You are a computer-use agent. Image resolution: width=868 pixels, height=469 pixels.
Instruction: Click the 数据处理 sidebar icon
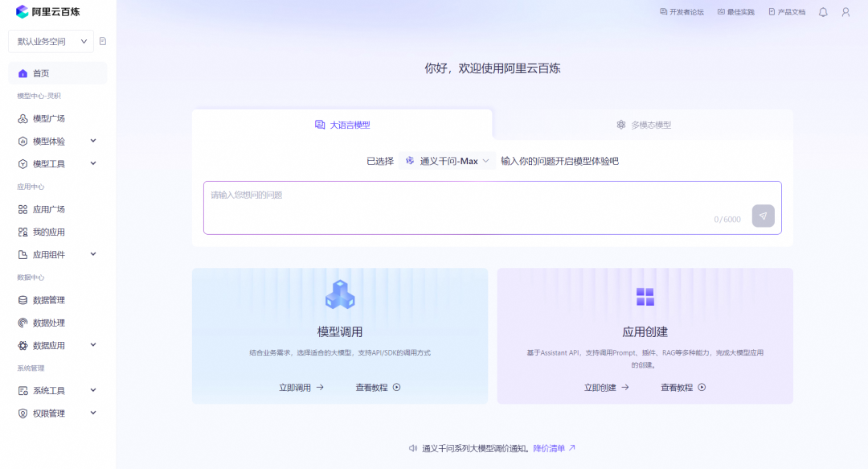tap(23, 323)
